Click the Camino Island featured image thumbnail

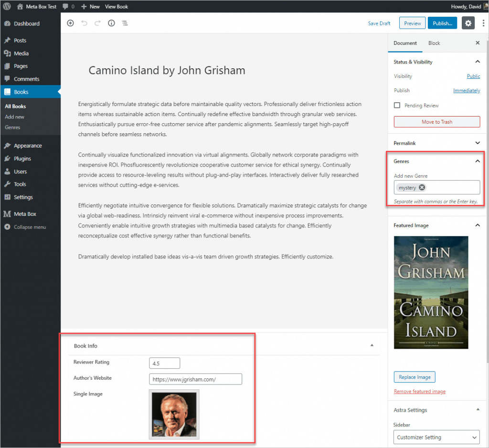click(x=431, y=292)
